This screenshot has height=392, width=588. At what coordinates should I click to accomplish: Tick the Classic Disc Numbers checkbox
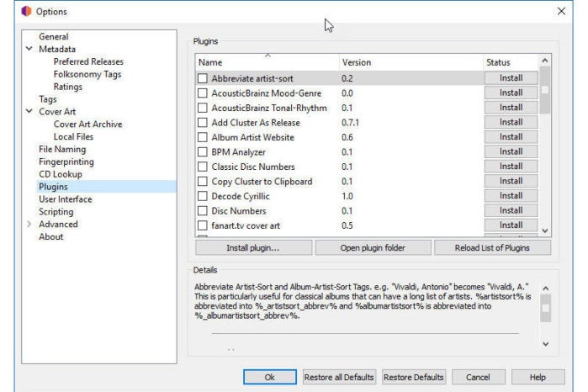pyautogui.click(x=203, y=167)
